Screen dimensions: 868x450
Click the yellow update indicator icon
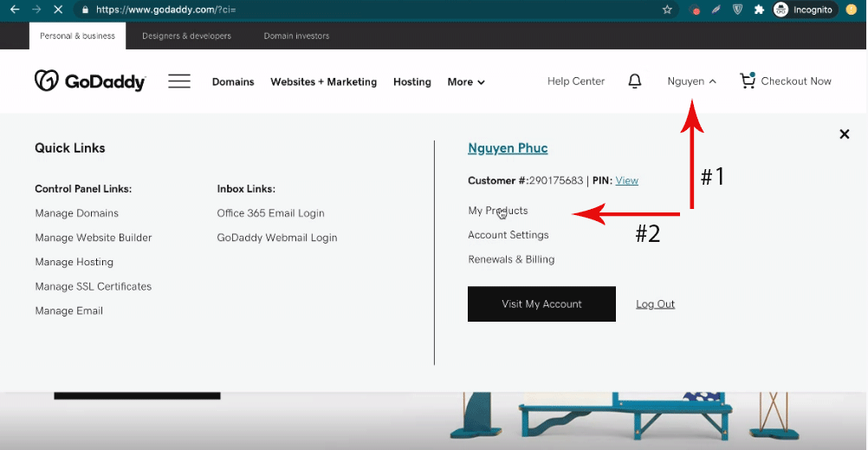pyautogui.click(x=851, y=10)
